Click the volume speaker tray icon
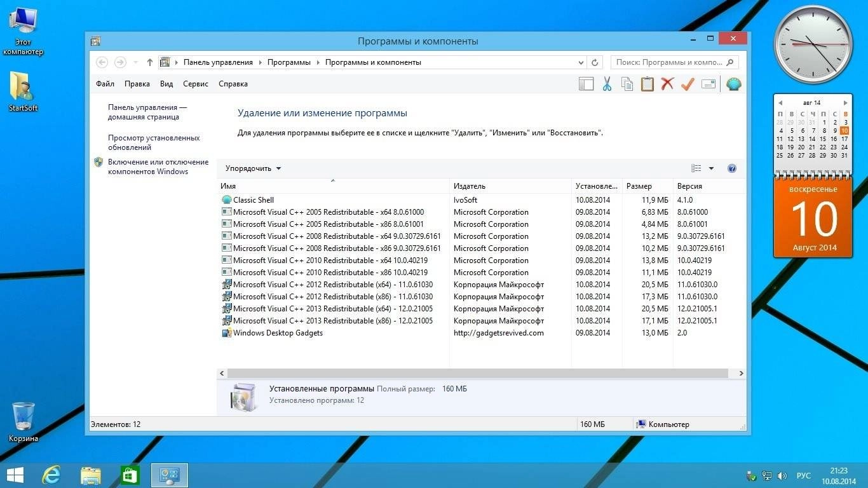The height and width of the screenshot is (488, 868). click(x=782, y=475)
